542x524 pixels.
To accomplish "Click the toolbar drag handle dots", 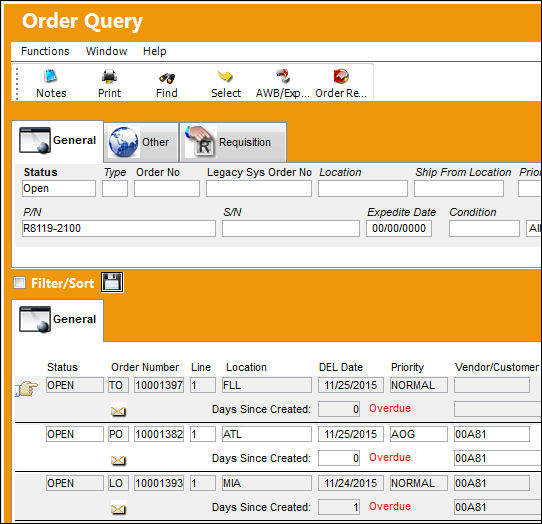I will 17,83.
